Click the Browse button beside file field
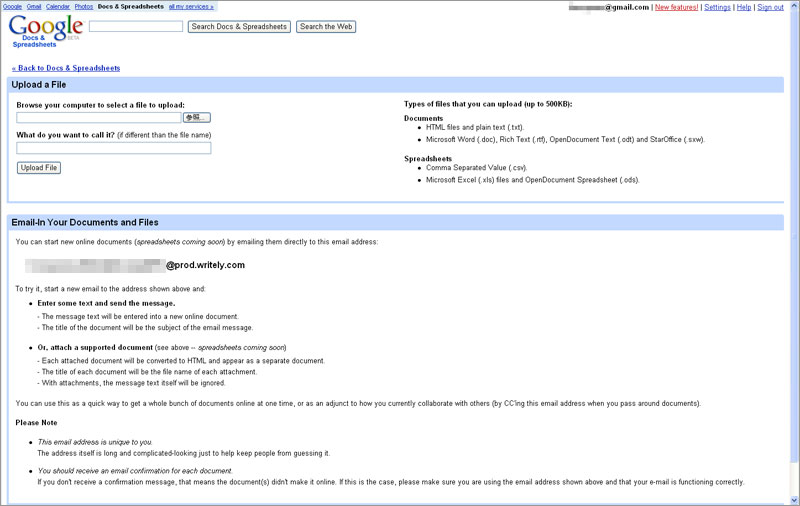The height and width of the screenshot is (506, 800). [x=196, y=117]
